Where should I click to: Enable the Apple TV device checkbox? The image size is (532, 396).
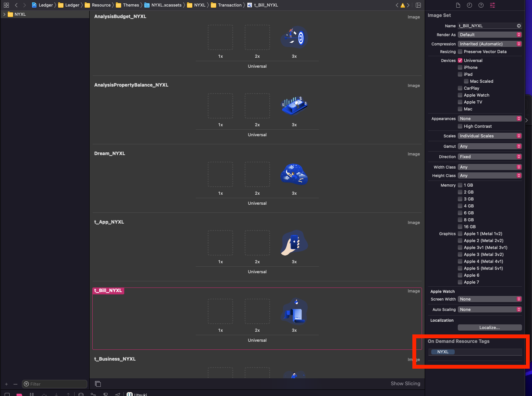460,102
